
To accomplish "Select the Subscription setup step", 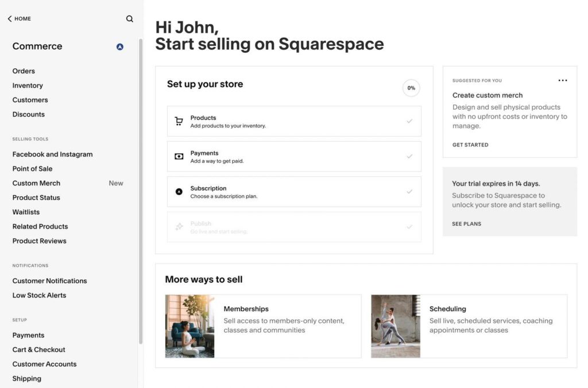I will [294, 192].
